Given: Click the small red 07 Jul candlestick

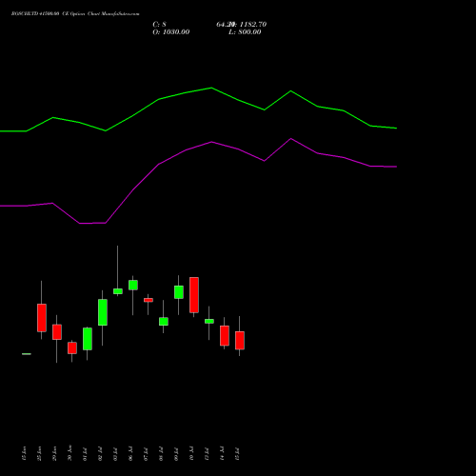Looking at the screenshot, I should click(x=149, y=300).
